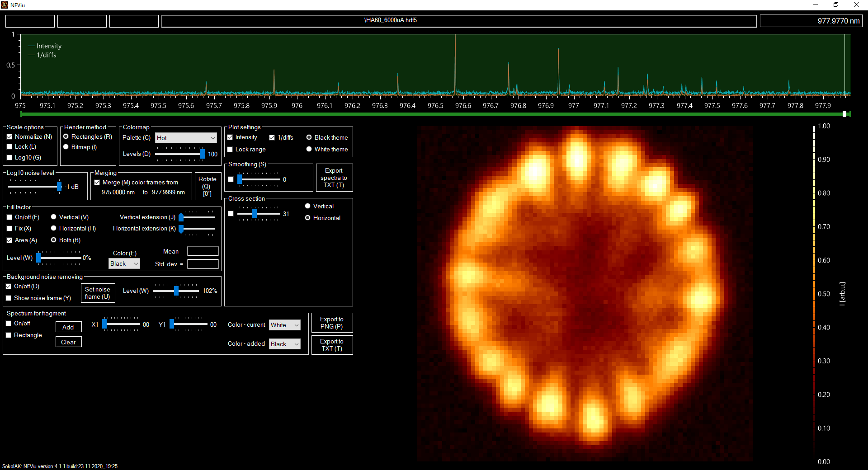Adjust the Levels (D) slider
868x470 pixels.
point(203,154)
